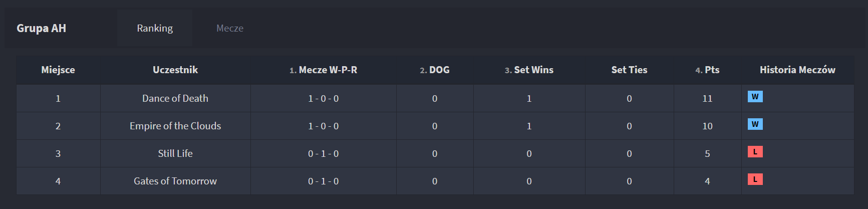Image resolution: width=868 pixels, height=209 pixels.
Task: Click Gates of Tomorrow's L badge
Action: pyautogui.click(x=755, y=179)
